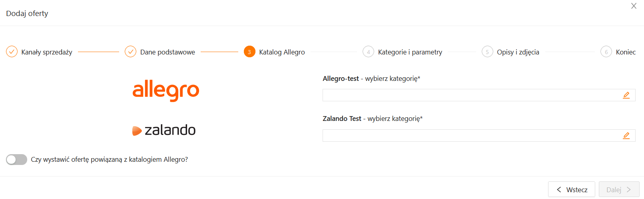
Task: Click the Allegro logo image
Action: [x=165, y=90]
